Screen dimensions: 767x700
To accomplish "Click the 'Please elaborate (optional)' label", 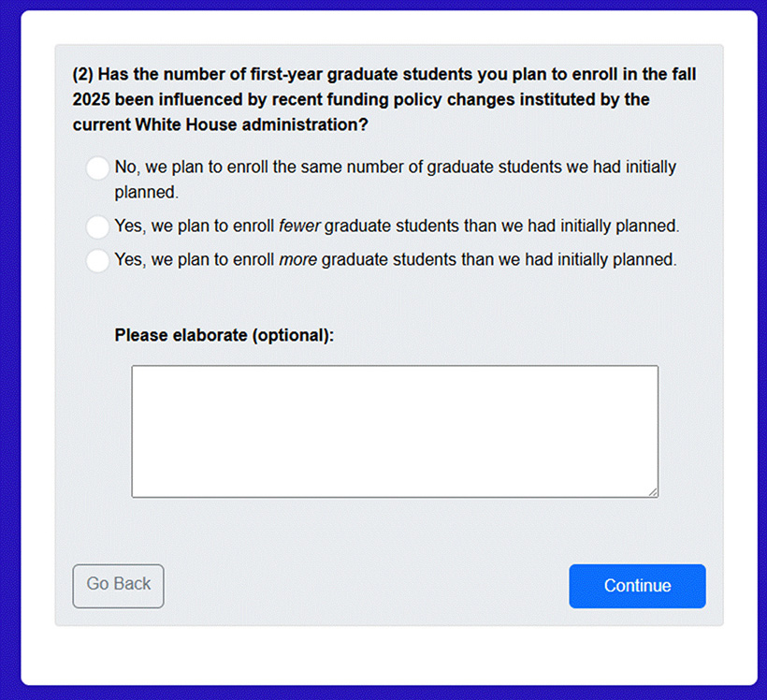I will 224,335.
